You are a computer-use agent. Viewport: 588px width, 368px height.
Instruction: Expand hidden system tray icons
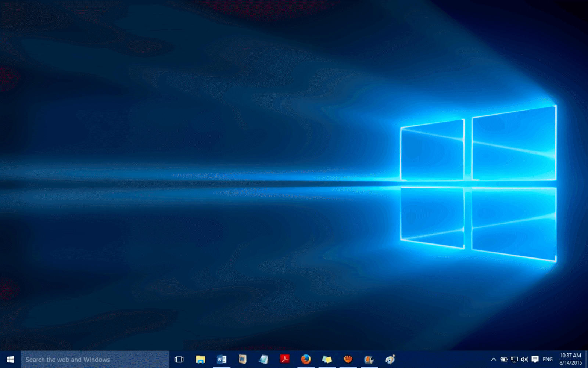tap(494, 360)
